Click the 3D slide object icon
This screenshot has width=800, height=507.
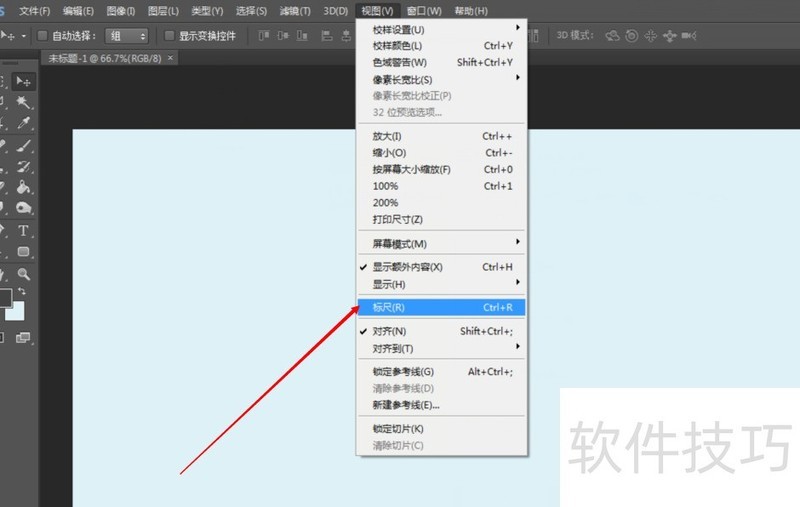(669, 36)
